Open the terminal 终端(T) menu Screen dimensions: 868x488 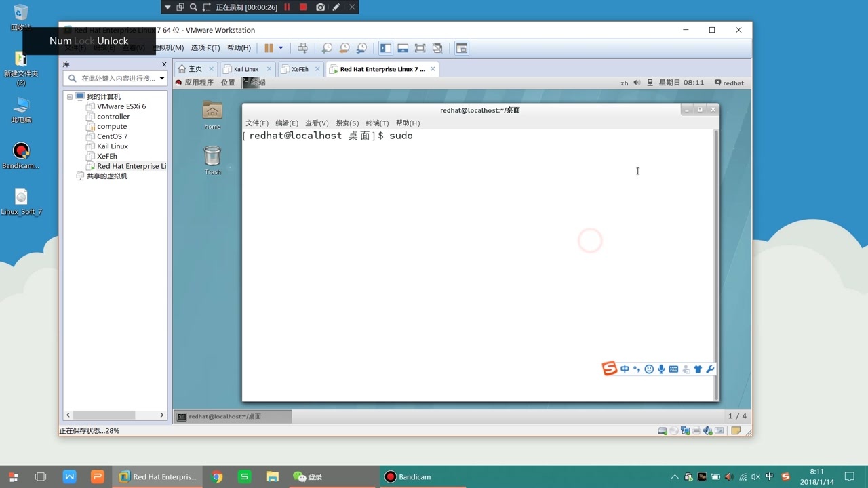[377, 123]
